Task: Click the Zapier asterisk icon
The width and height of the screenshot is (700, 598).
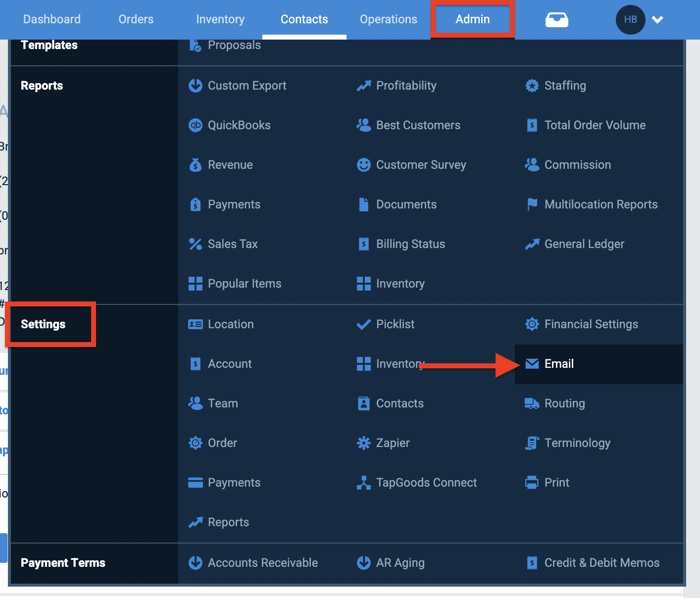Action: tap(364, 443)
